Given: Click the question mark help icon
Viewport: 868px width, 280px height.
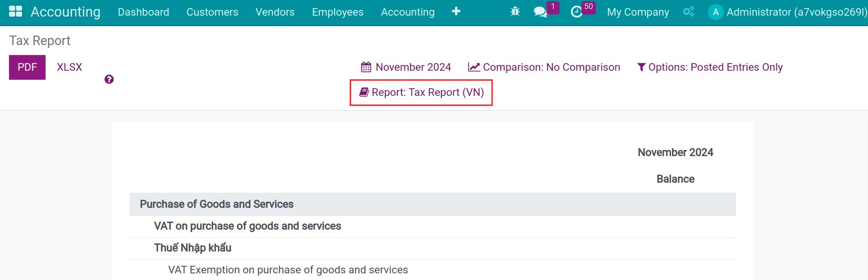Looking at the screenshot, I should [x=109, y=79].
